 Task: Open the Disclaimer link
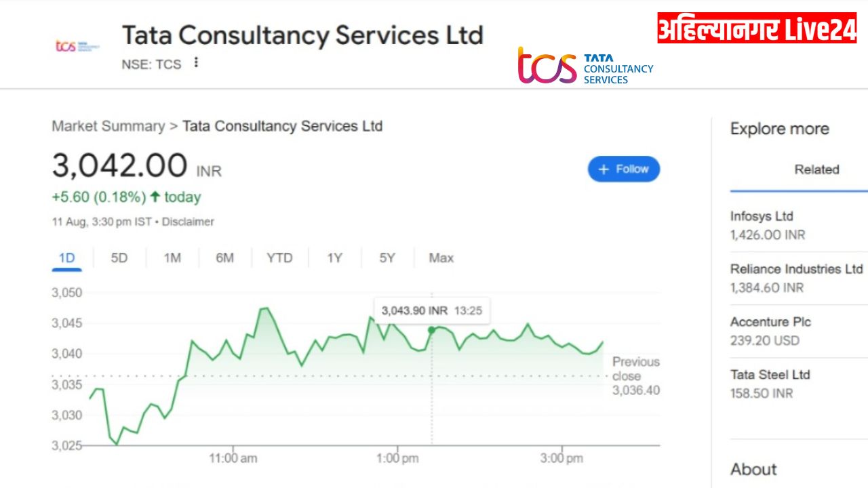[188, 222]
